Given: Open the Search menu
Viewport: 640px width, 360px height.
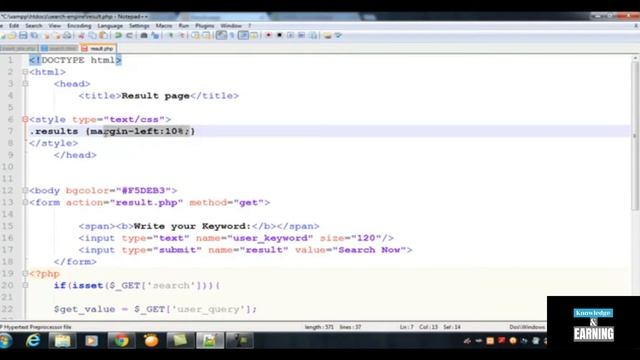Looking at the screenshot, I should [33, 26].
